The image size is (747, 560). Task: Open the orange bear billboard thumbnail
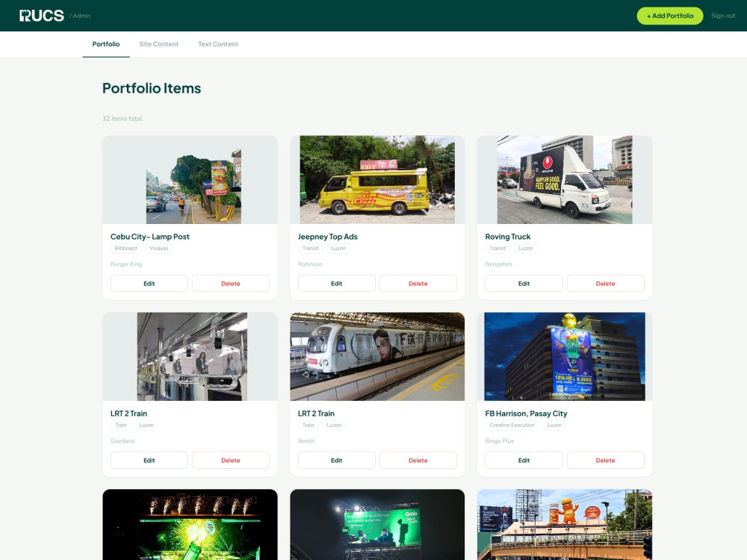point(565,524)
